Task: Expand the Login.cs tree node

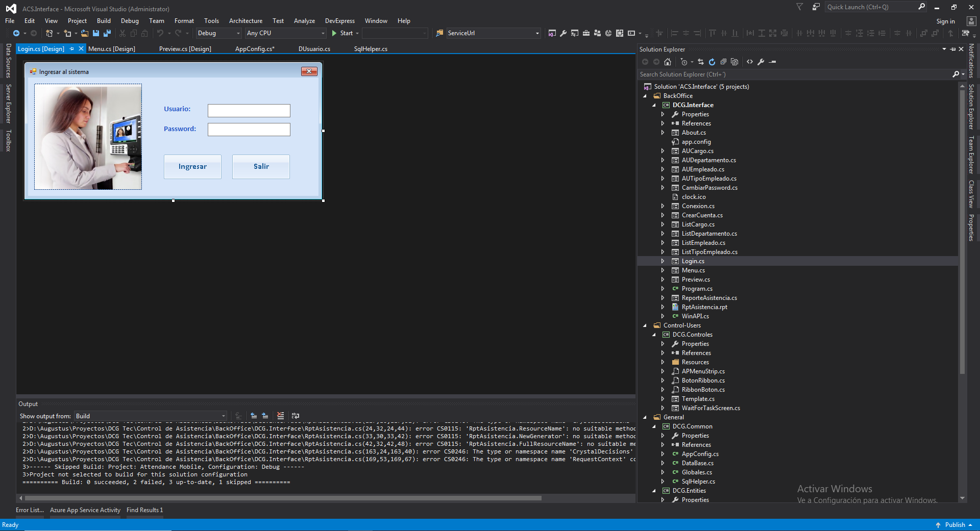Action: coord(663,261)
